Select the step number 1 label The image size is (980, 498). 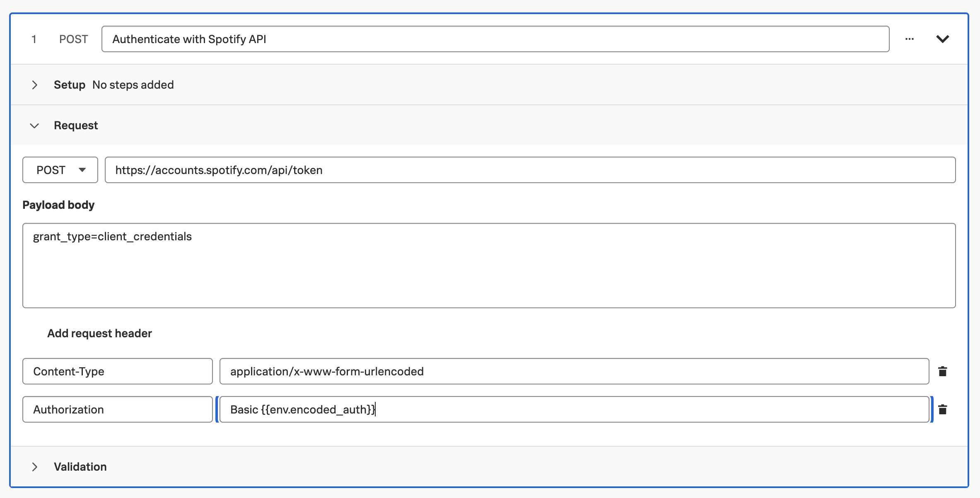tap(34, 39)
